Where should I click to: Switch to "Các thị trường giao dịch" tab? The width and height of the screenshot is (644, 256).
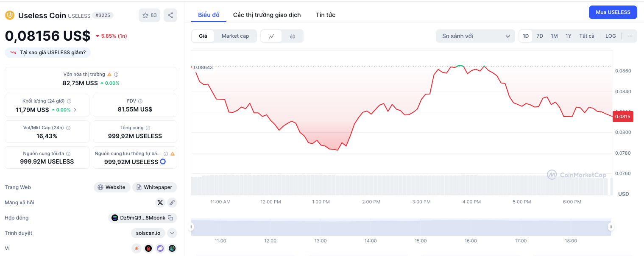[x=267, y=15]
